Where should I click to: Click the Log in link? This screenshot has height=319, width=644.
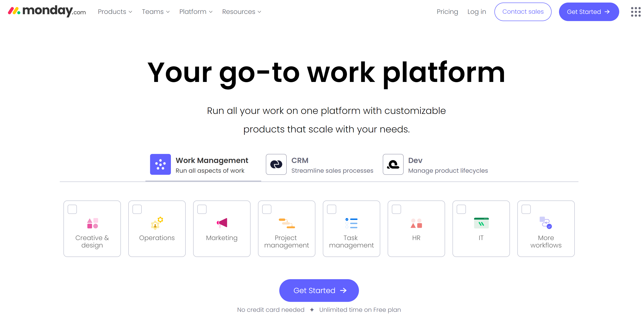click(x=477, y=12)
